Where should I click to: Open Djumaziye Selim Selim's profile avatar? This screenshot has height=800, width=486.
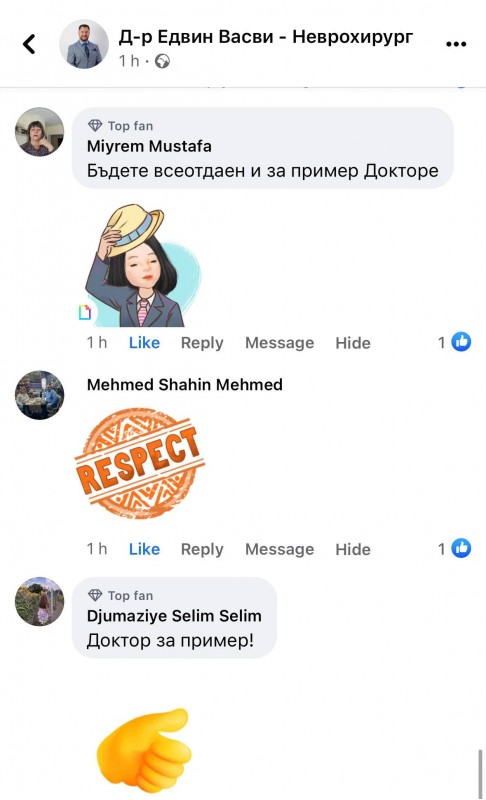40,602
